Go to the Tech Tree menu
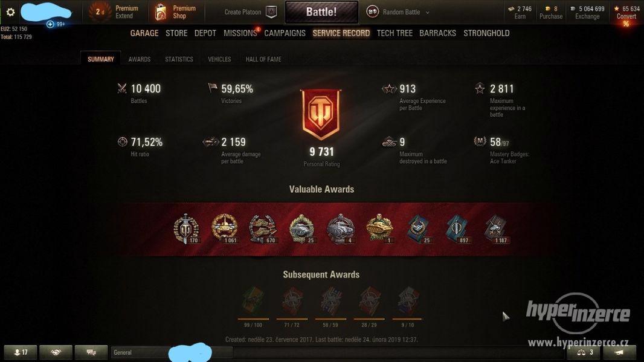This screenshot has height=362, width=644. tap(394, 33)
